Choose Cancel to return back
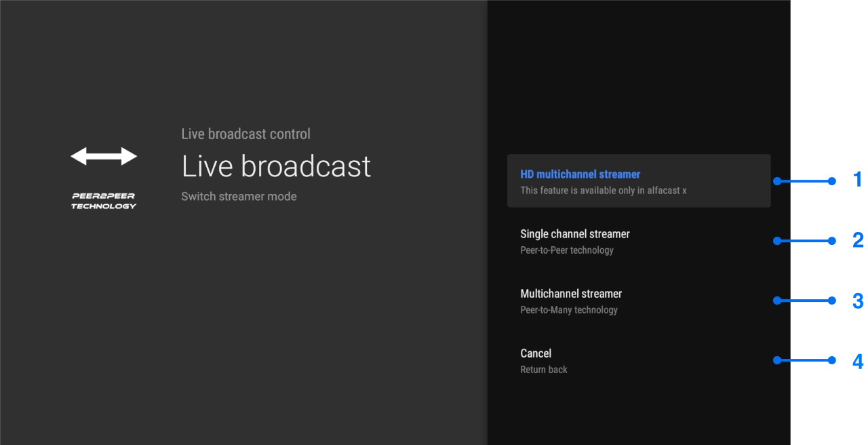This screenshot has width=868, height=445. pyautogui.click(x=536, y=353)
